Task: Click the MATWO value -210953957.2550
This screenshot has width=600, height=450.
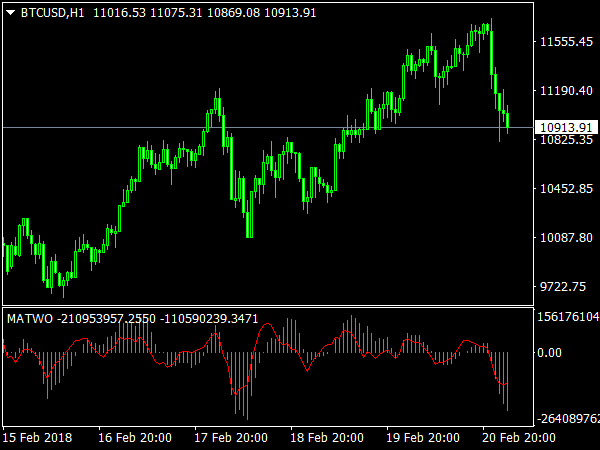Action: click(x=106, y=319)
